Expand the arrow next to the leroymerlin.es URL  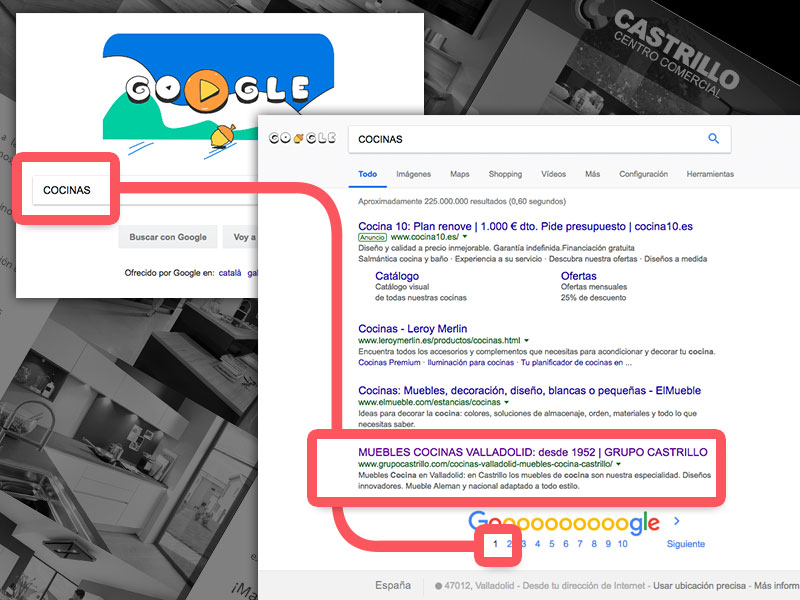(x=527, y=340)
